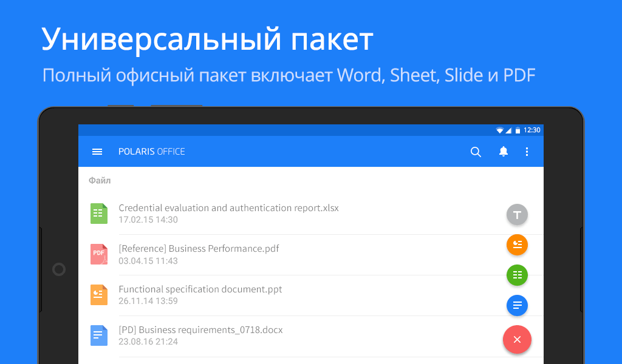Open [Reference] Business Performance.pdf
The width and height of the screenshot is (622, 364).
tap(199, 249)
